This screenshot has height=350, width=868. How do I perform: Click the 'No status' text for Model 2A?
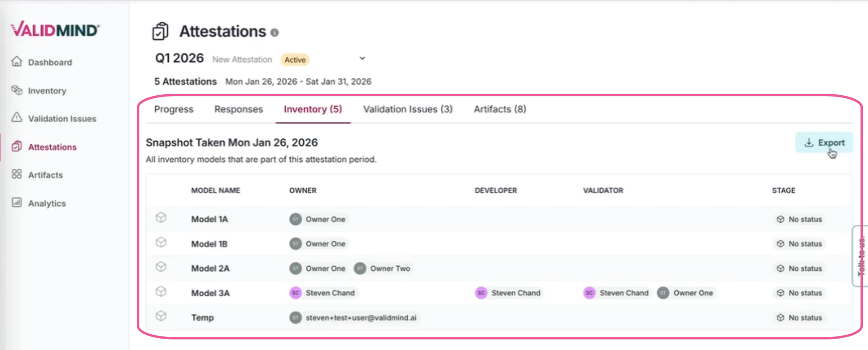click(805, 268)
